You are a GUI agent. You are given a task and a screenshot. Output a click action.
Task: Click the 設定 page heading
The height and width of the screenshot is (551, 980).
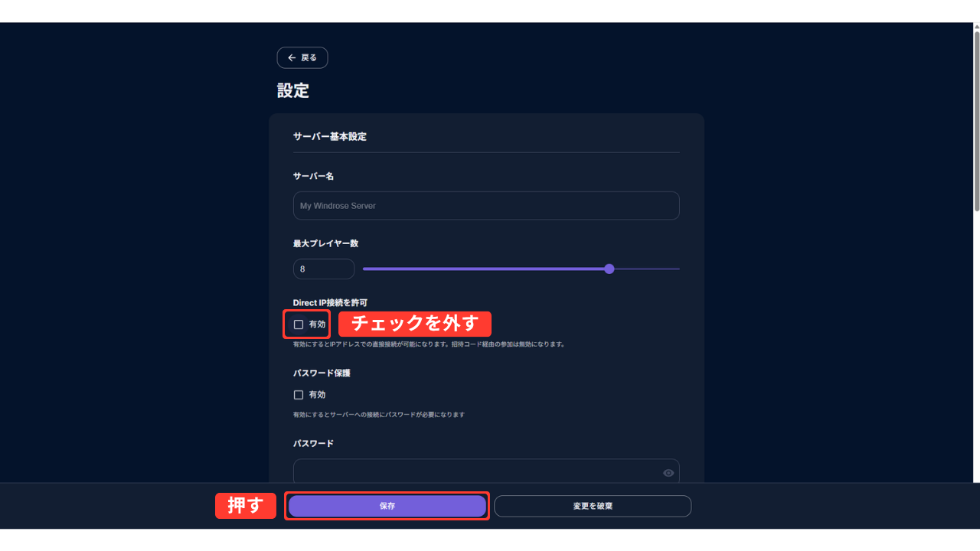(x=293, y=90)
